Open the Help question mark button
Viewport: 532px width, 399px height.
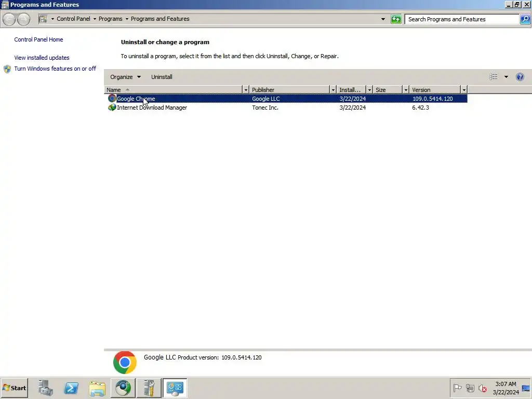(x=520, y=77)
